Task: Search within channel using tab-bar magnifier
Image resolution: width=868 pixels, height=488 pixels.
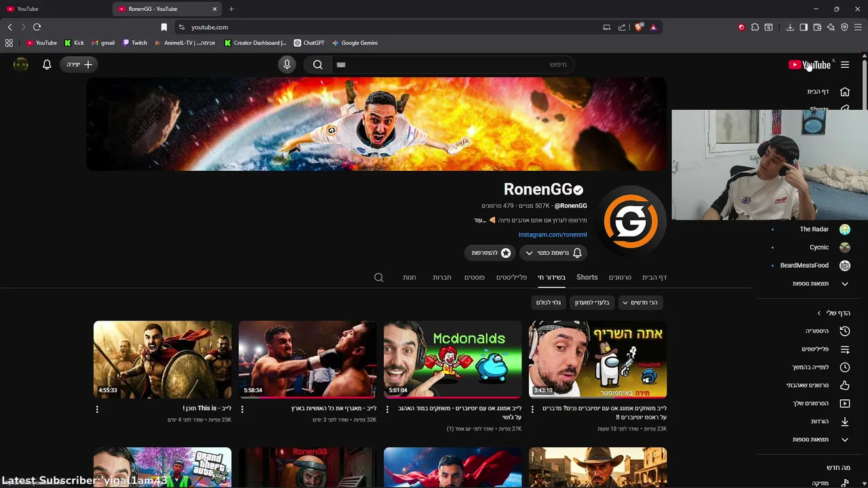Action: [x=379, y=277]
